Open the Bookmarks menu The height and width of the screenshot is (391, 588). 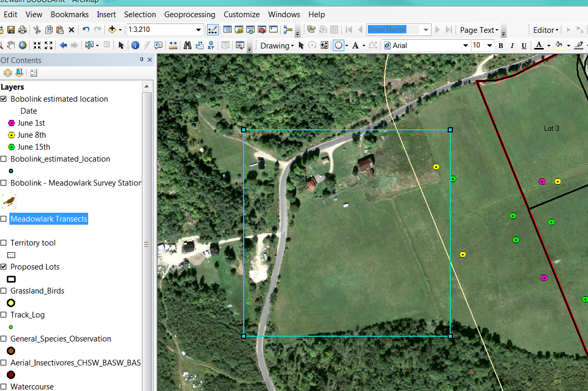point(70,15)
